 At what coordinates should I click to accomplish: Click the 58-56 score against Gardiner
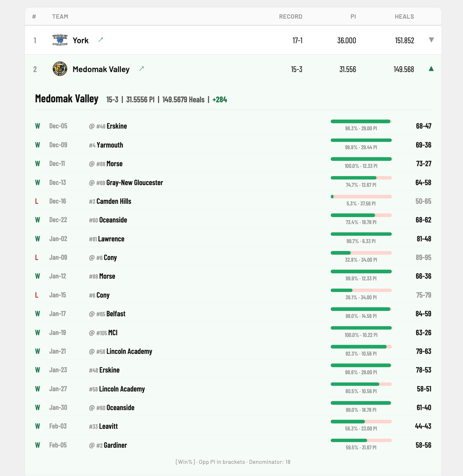pos(423,445)
